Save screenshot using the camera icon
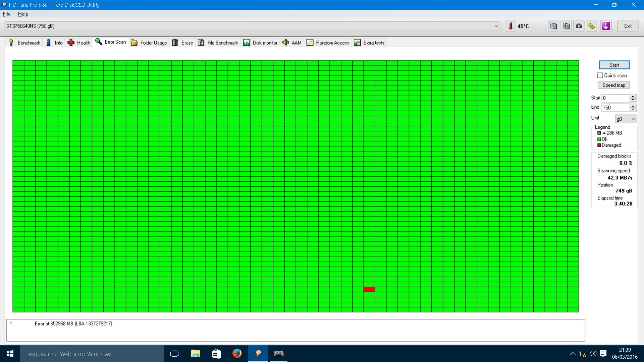 tap(579, 26)
